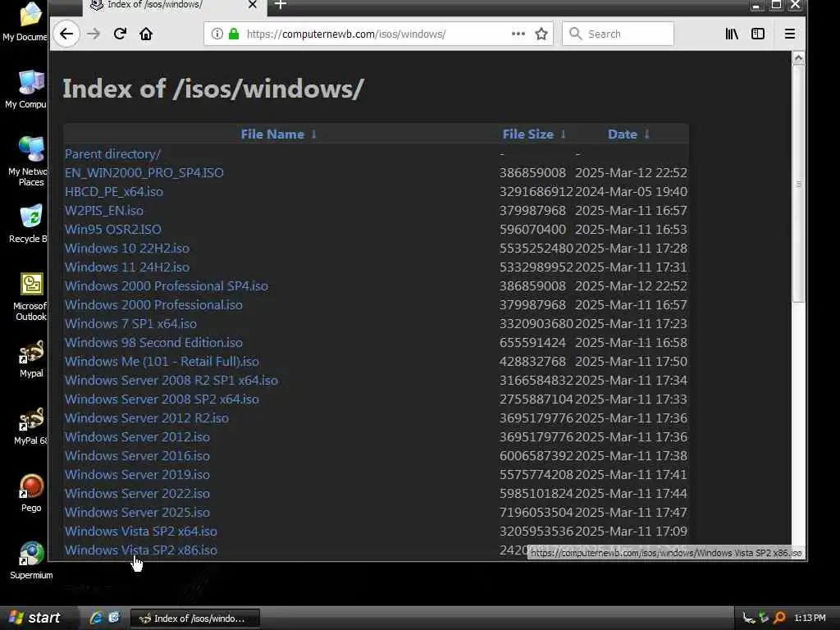Open the hamburger application menu
The image size is (840, 630).
(x=790, y=34)
